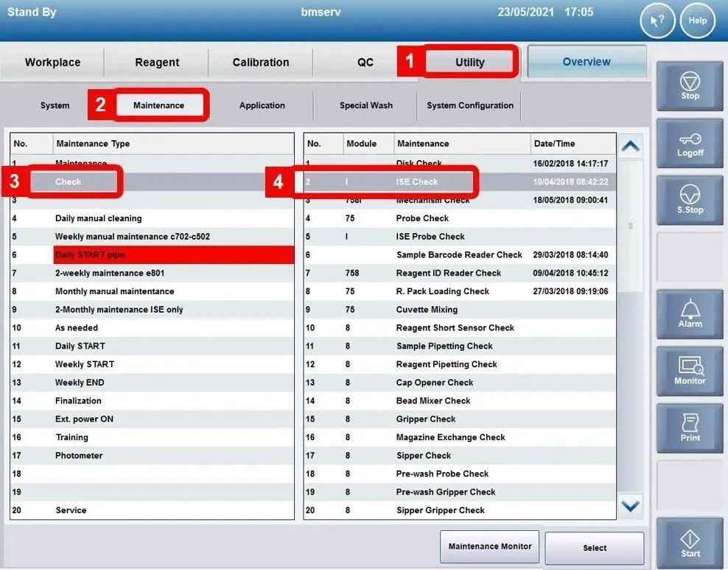Click the maintenance list scrollbar track
Image resolution: width=728 pixels, height=570 pixels.
(631, 327)
